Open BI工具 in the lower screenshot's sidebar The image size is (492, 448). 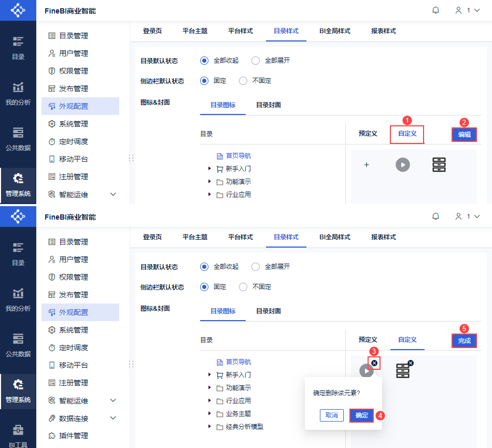(18, 436)
